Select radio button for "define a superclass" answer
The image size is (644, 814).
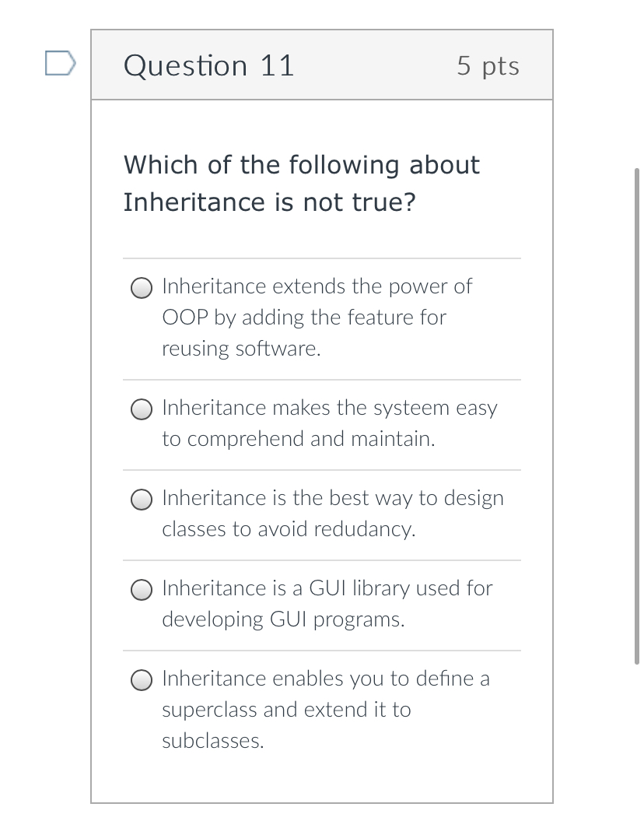pos(141,680)
